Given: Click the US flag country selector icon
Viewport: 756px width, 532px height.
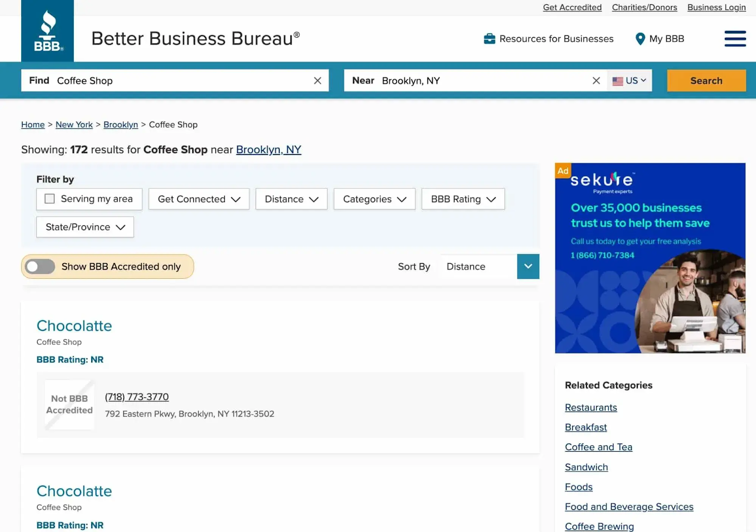Looking at the screenshot, I should tap(618, 81).
